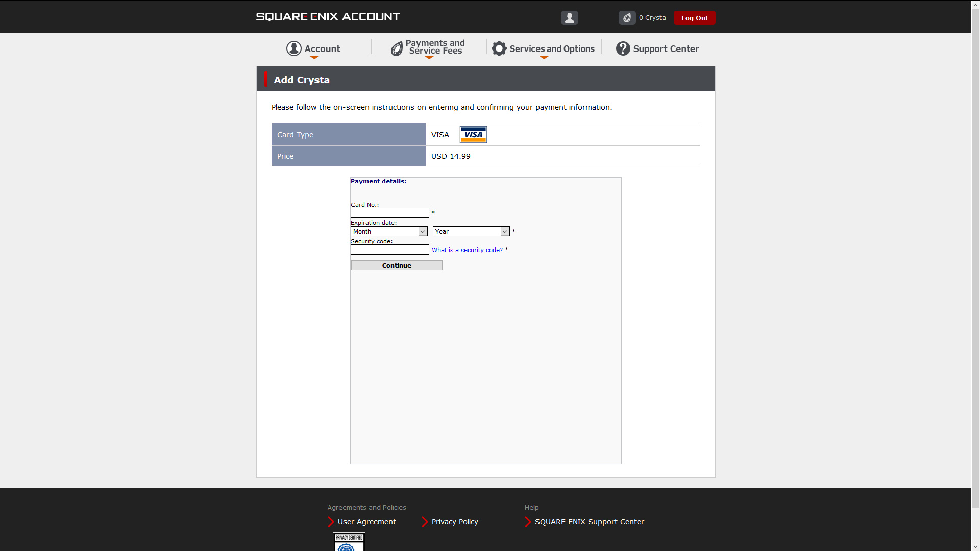Expand the Month expiration dropdown
The image size is (980, 551).
[x=389, y=231]
